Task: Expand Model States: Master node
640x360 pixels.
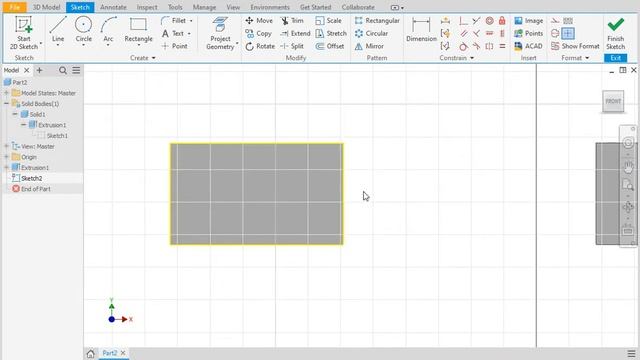Action: (7, 93)
